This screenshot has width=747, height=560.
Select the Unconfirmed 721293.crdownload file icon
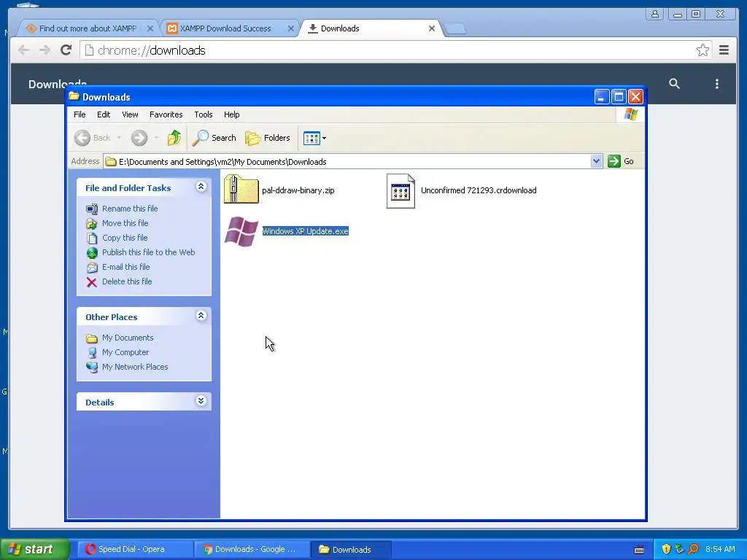click(400, 190)
